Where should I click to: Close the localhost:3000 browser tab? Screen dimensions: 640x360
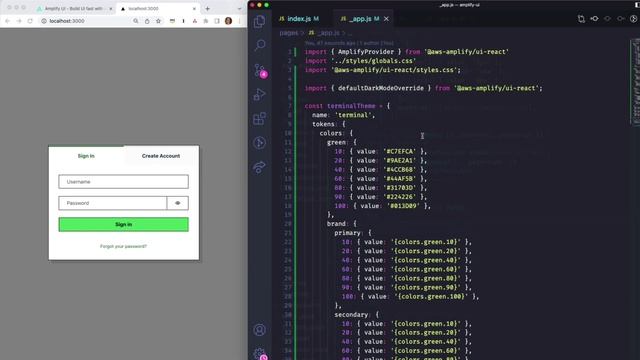(194, 9)
